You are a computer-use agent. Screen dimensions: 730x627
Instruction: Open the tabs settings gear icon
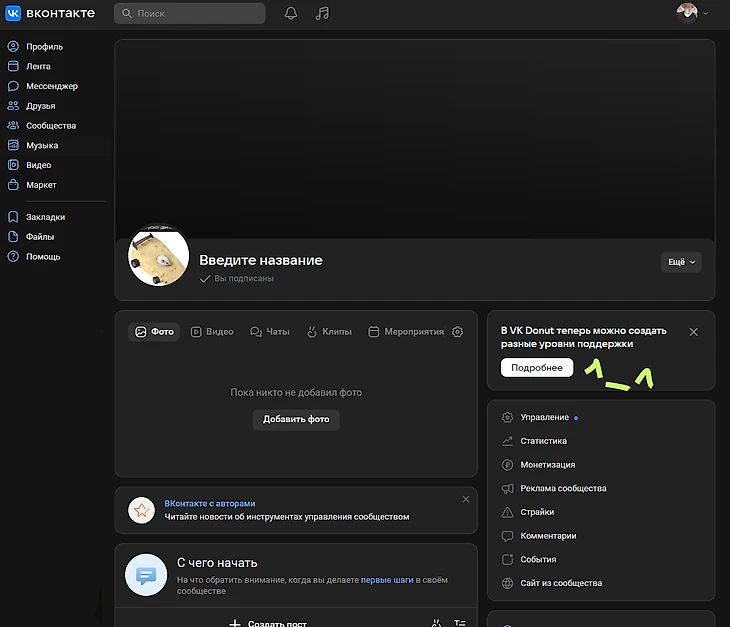pyautogui.click(x=458, y=332)
